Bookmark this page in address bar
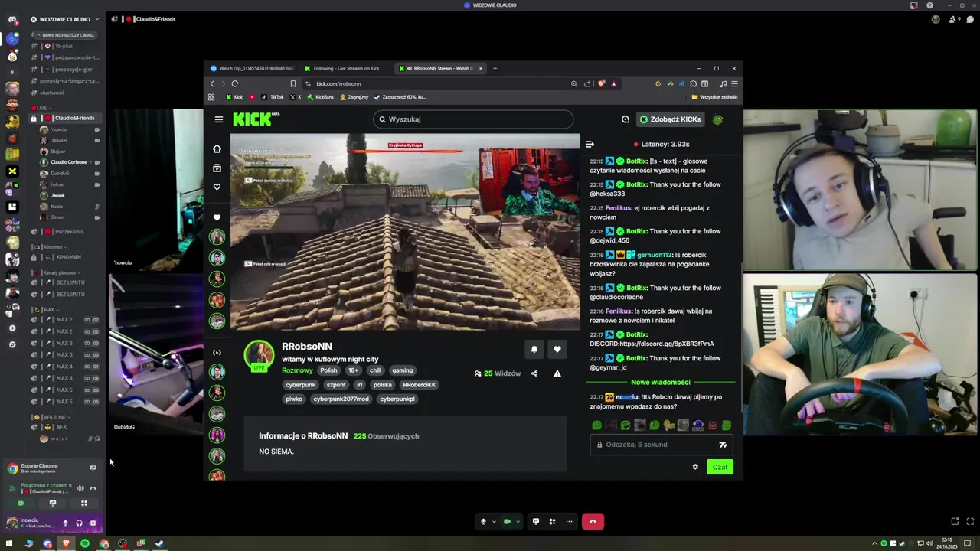The image size is (980, 551). coord(292,83)
